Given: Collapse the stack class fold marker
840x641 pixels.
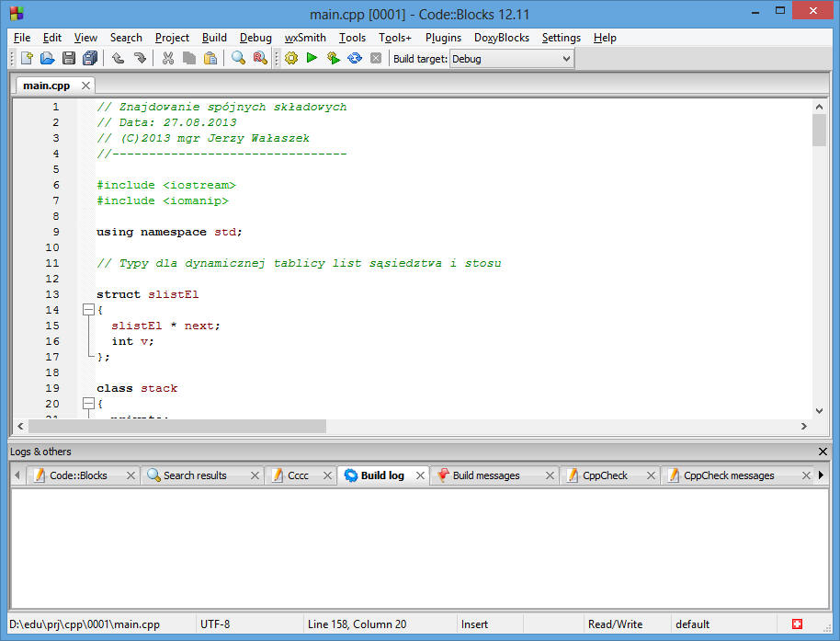Looking at the screenshot, I should pyautogui.click(x=88, y=404).
